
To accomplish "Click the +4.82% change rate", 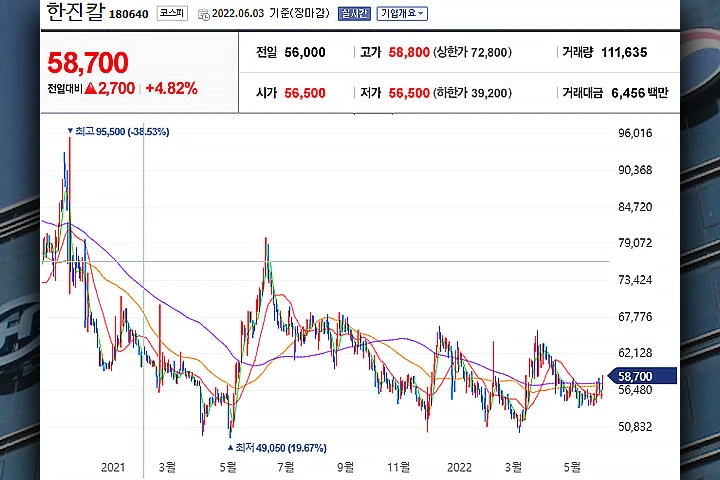I will (171, 88).
